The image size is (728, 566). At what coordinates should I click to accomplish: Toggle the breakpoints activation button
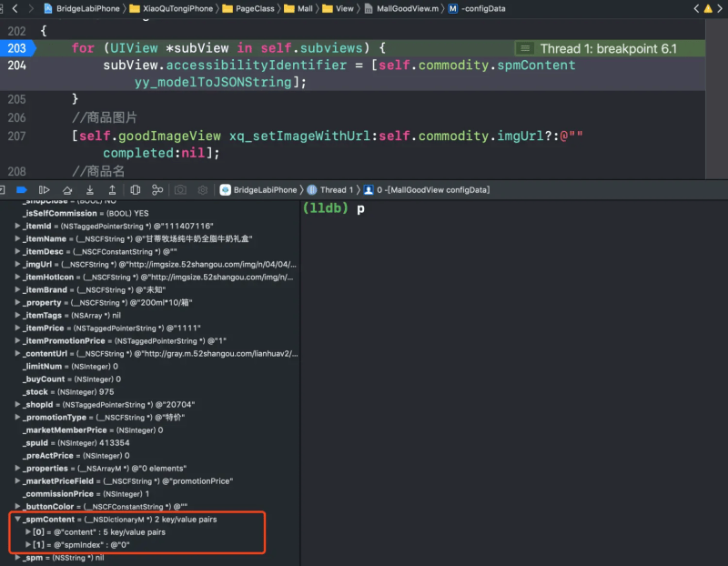tap(20, 190)
